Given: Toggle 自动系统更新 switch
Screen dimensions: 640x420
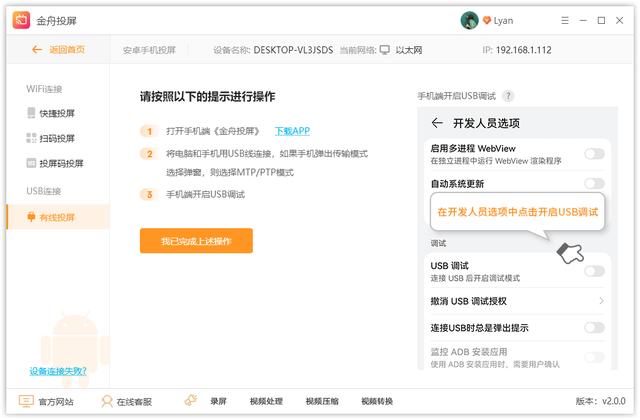Looking at the screenshot, I should [594, 183].
